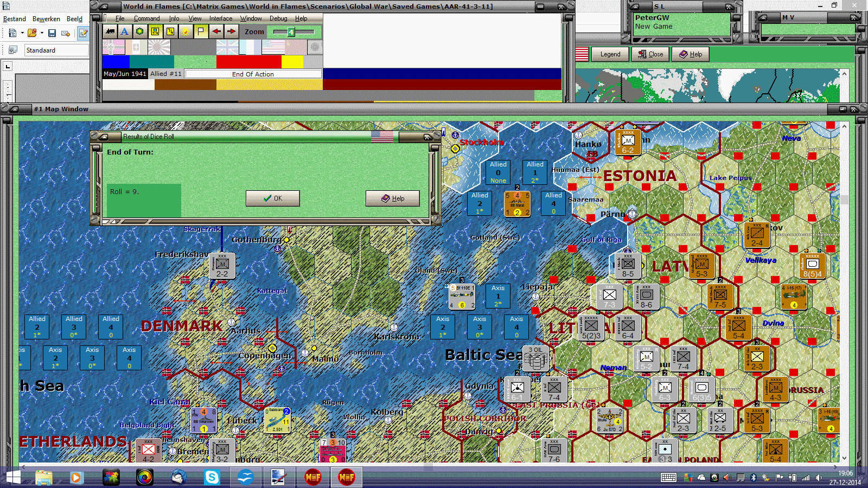This screenshot has height=488, width=868.
Task: Click the blue color bar segment
Action: [116, 62]
